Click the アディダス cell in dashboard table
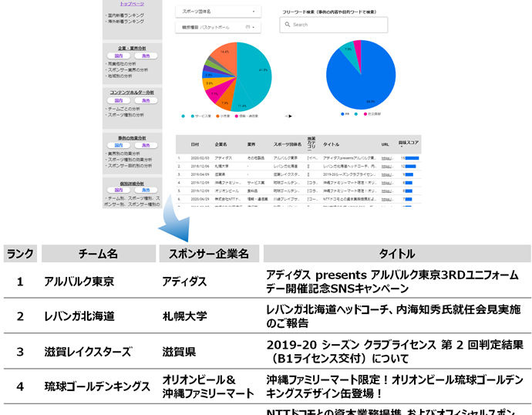Viewport: 532px width, 415px height. [224, 158]
